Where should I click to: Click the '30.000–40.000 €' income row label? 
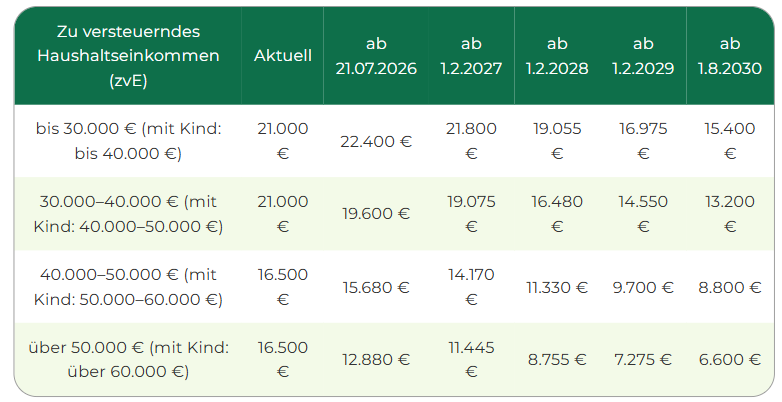click(128, 214)
